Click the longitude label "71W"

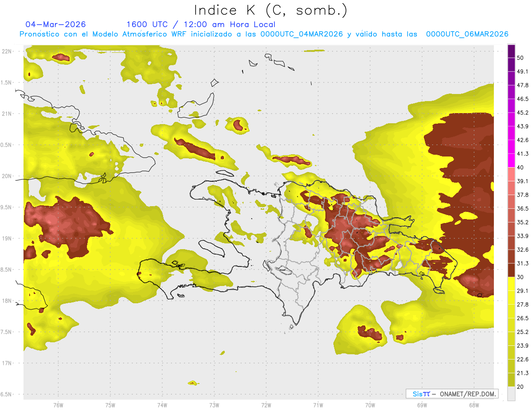point(318,405)
